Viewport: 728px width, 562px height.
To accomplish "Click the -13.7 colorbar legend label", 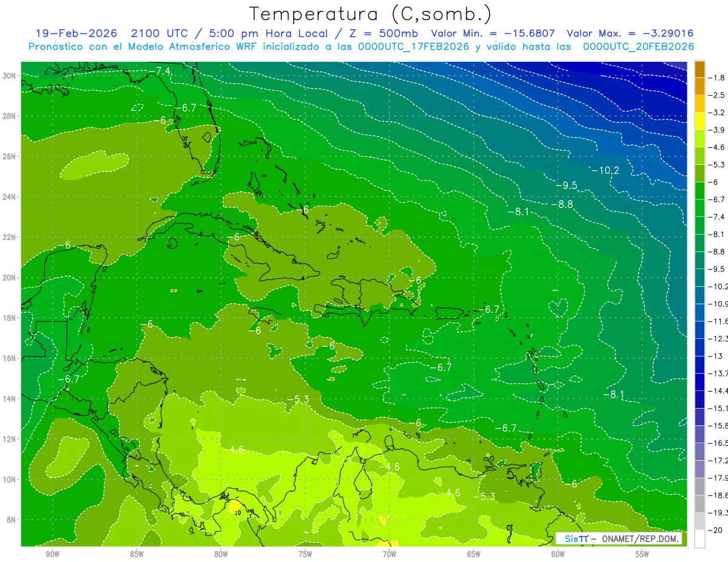I will (717, 373).
